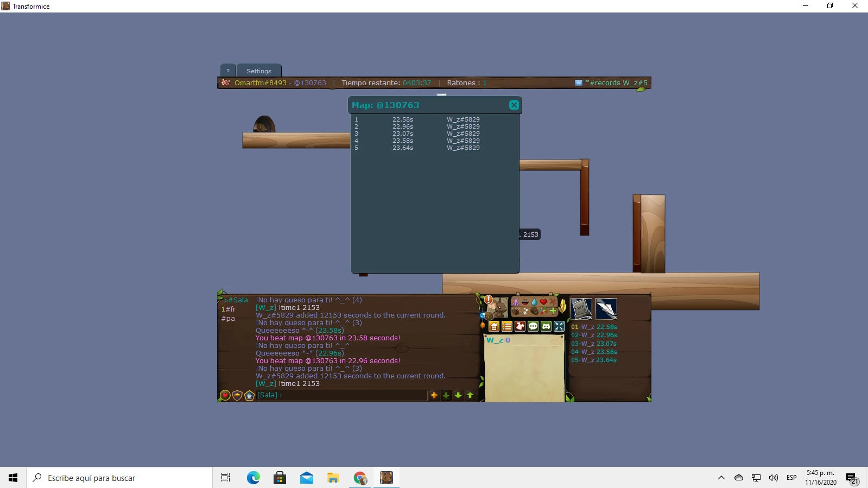Image resolution: width=868 pixels, height=488 pixels.
Task: Launch Microsoft Edge from the taskbar
Action: coord(253,478)
